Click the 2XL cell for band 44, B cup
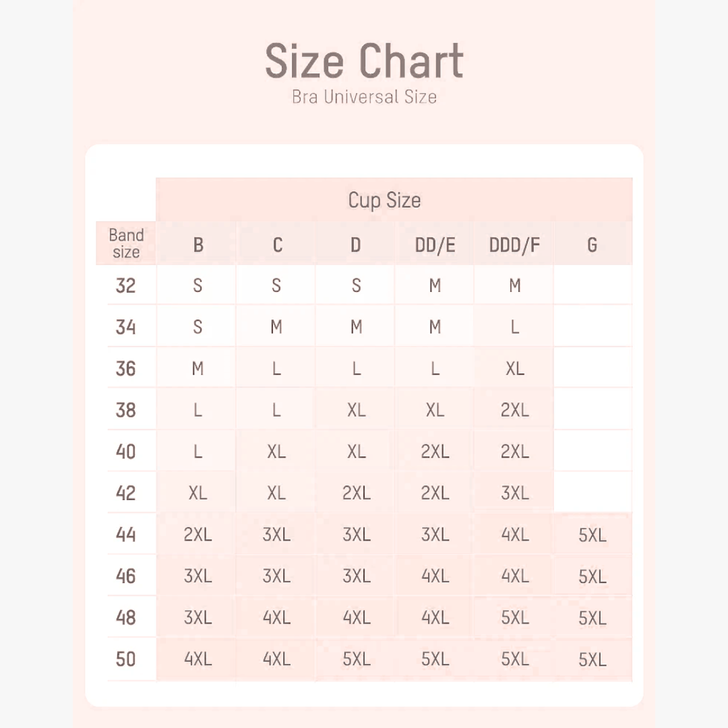This screenshot has width=728, height=728. (198, 535)
